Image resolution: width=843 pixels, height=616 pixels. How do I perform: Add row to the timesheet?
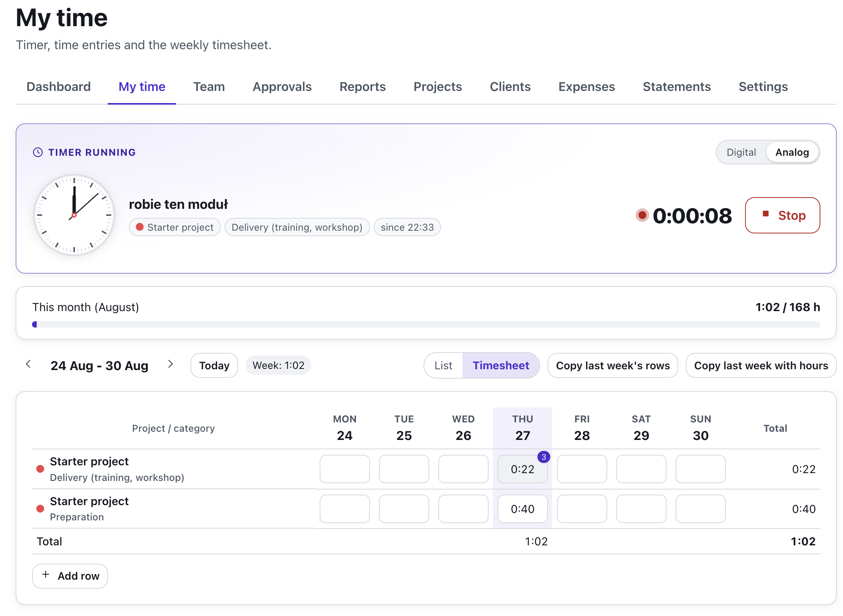click(70, 576)
